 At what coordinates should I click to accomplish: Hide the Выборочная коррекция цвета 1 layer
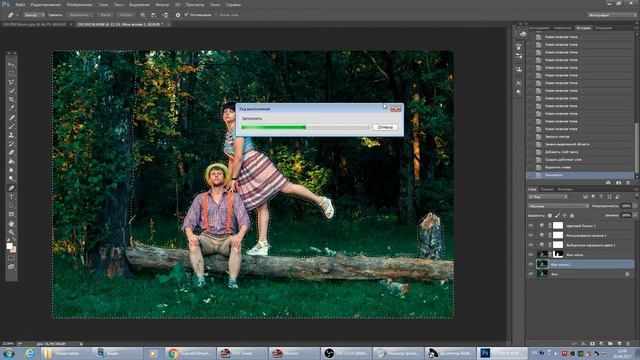coord(531,245)
